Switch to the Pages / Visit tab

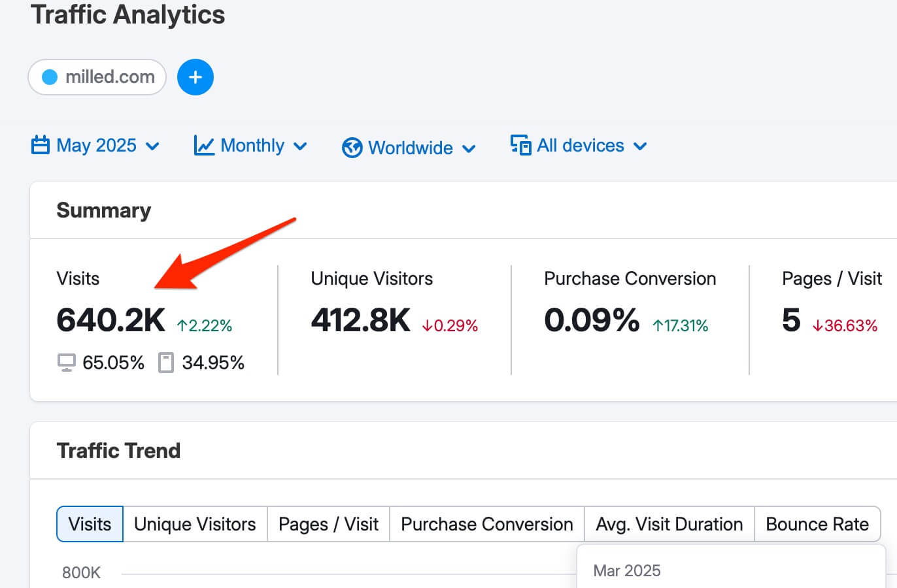(x=328, y=524)
